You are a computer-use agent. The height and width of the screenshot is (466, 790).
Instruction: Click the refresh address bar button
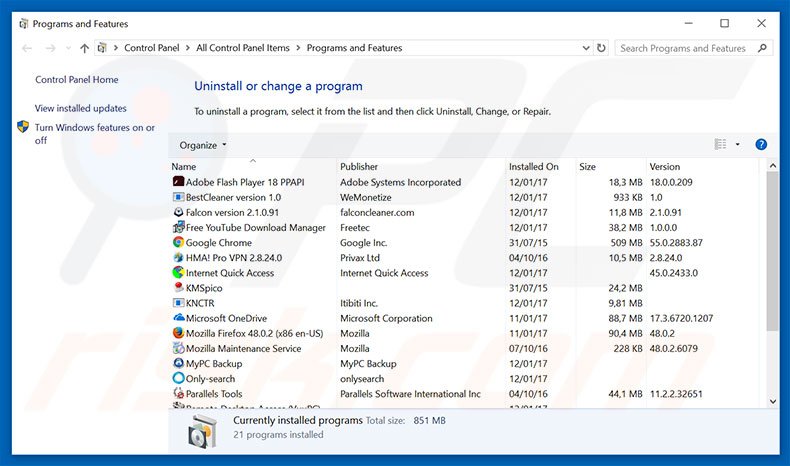coord(601,48)
